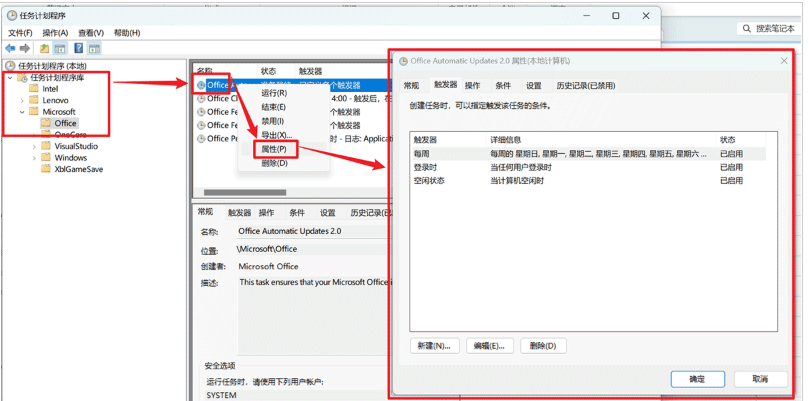Click the Forward arrow toolbar icon

tap(25, 49)
